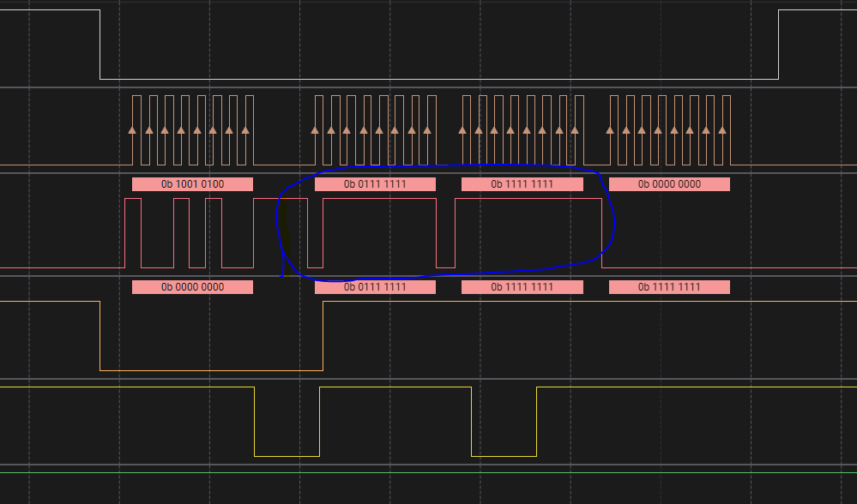Click first rising-edge arrow of third clock burst
Viewport: 857px width, 504px height.
[462, 130]
